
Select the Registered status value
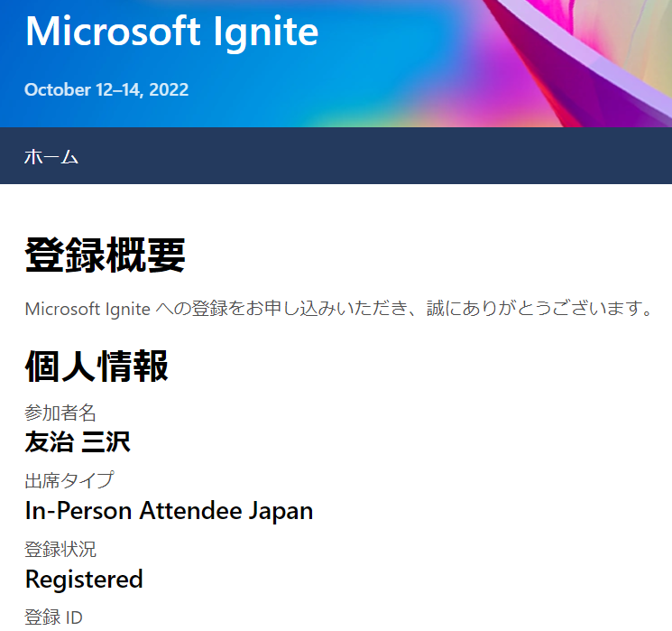(x=84, y=580)
